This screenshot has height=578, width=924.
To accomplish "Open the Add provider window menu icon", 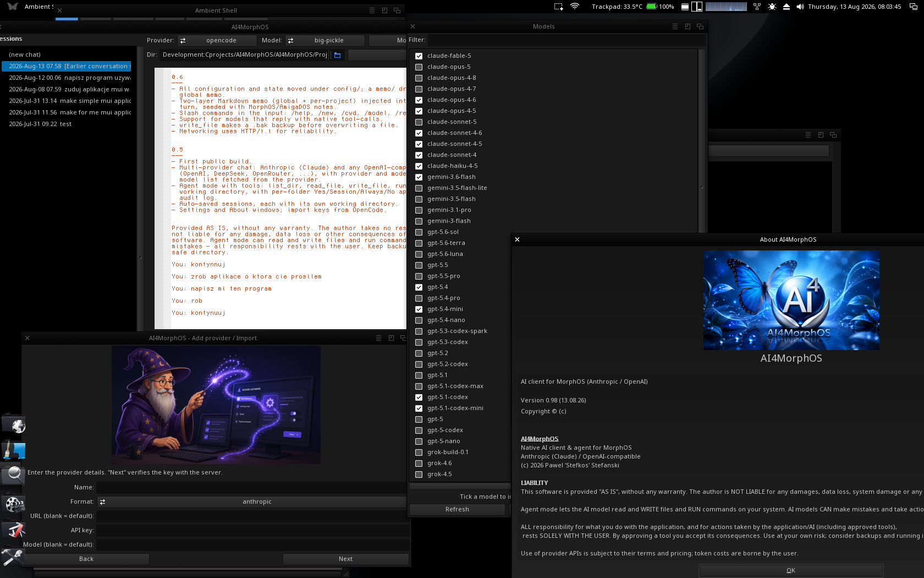I will pos(378,338).
